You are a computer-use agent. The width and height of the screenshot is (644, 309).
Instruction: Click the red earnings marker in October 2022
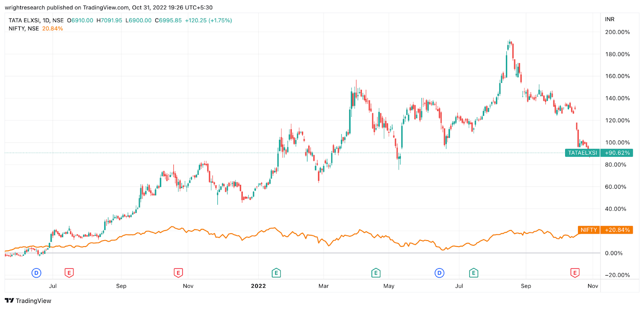pos(575,273)
